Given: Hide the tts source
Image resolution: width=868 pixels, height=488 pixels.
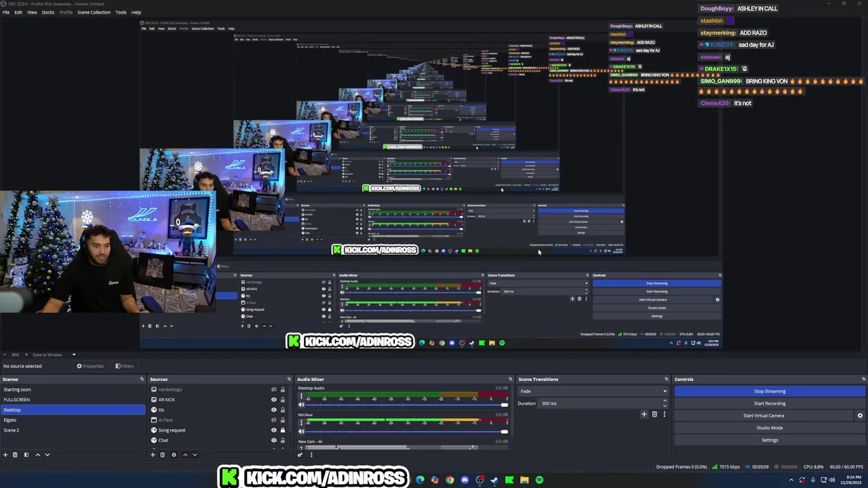Looking at the screenshot, I should (x=274, y=409).
